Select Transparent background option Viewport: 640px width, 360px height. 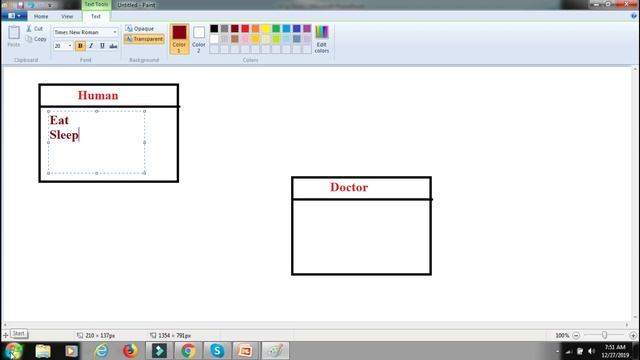(x=144, y=39)
